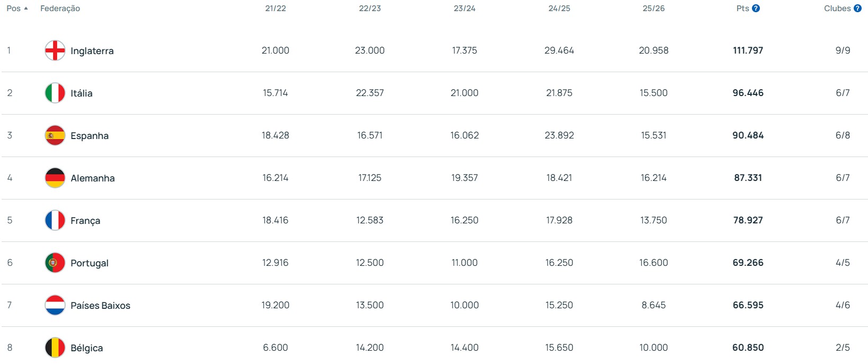
Task: Click the Germany flag icon
Action: point(55,178)
